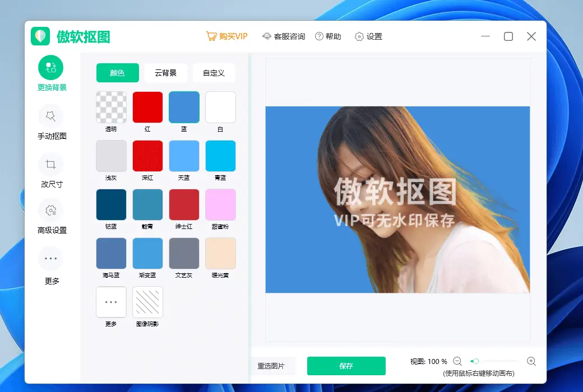
Task: Minimize the 傲软抠图 window
Action: pos(485,36)
